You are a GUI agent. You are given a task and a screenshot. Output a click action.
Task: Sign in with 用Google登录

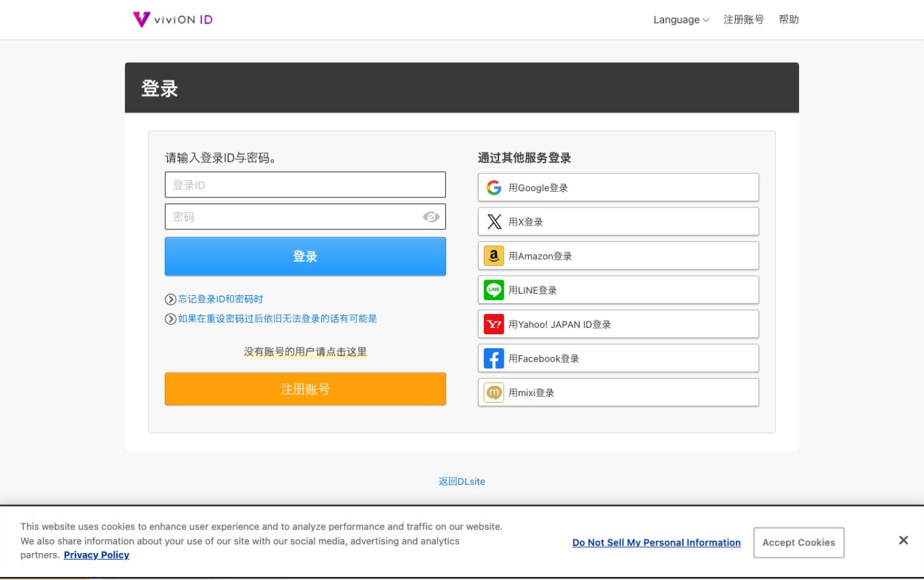618,188
